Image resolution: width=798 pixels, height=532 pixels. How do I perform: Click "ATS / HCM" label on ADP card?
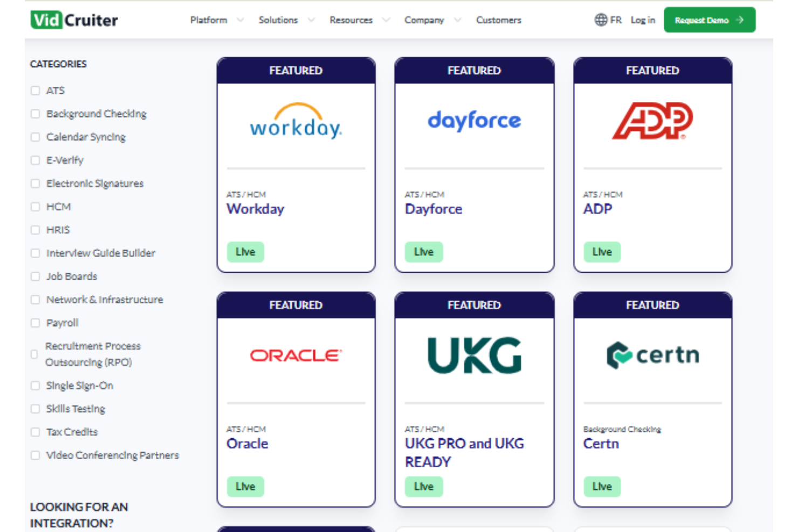(603, 195)
